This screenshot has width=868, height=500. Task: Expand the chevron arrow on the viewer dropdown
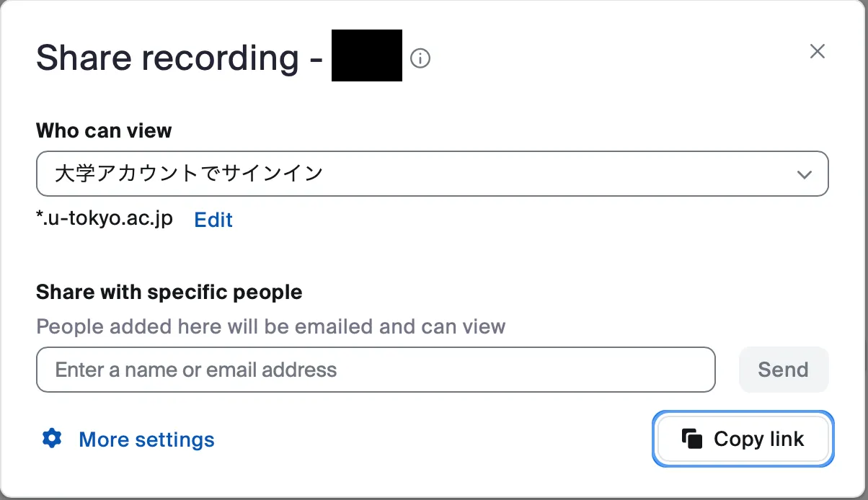pos(804,174)
